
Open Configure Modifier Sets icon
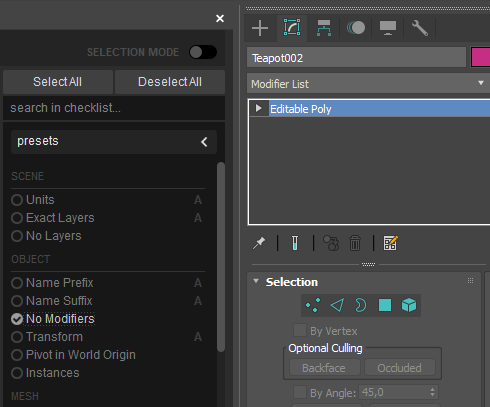pos(390,243)
